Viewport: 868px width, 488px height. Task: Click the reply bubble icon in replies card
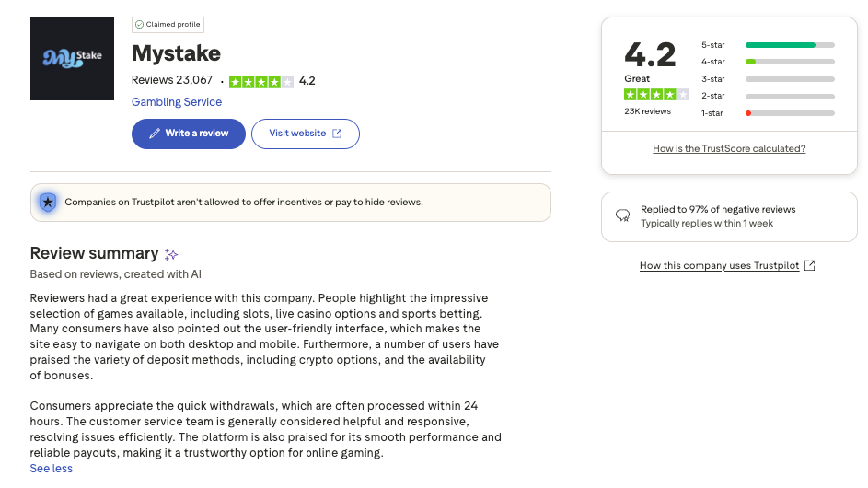click(x=622, y=216)
